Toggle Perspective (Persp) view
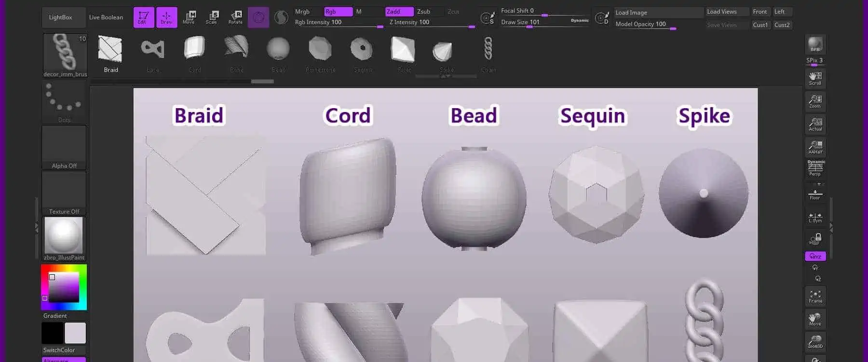Viewport: 868px width, 362px height. [815, 169]
